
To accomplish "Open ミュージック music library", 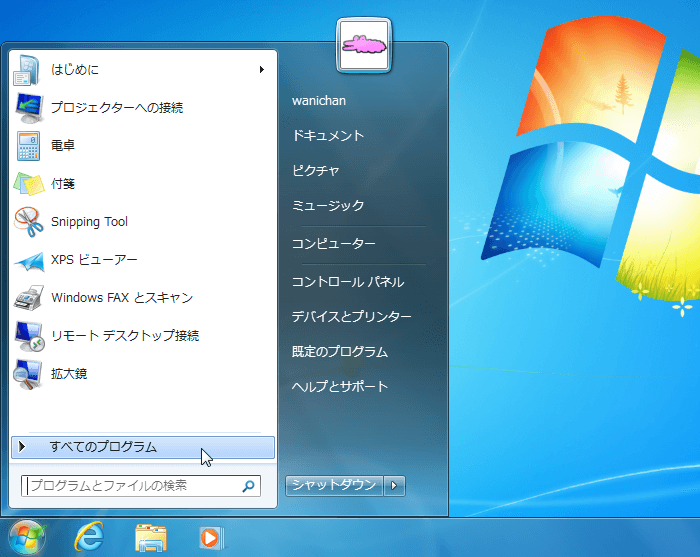I will pyautogui.click(x=328, y=205).
